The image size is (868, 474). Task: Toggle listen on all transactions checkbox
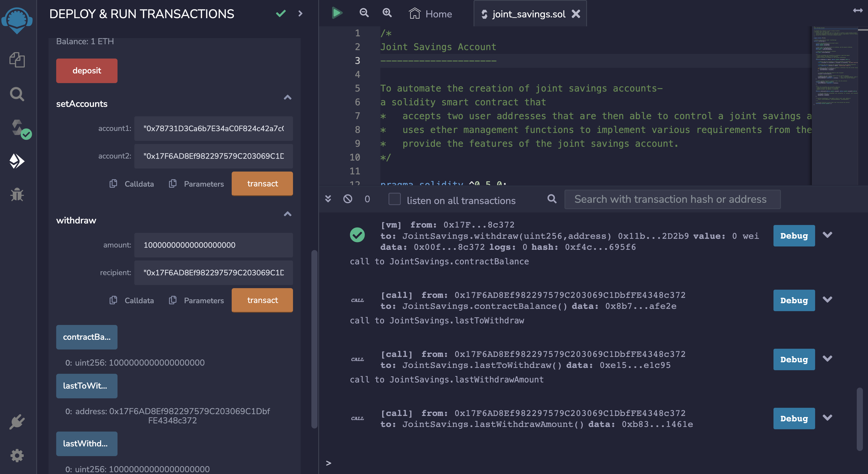(x=394, y=199)
